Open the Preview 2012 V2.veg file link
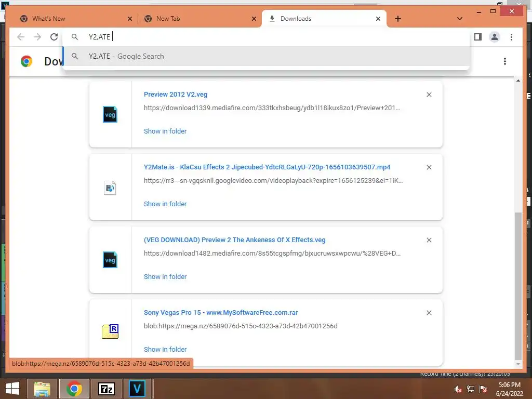 (176, 95)
